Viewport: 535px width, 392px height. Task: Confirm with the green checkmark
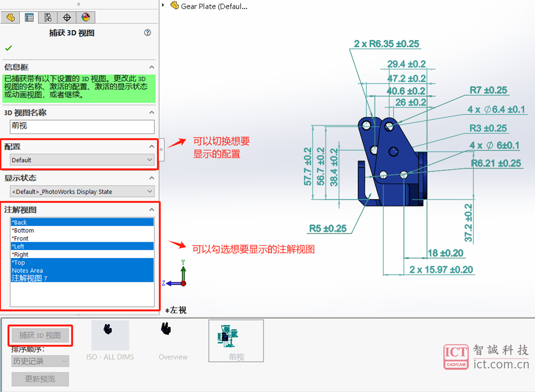[8, 48]
